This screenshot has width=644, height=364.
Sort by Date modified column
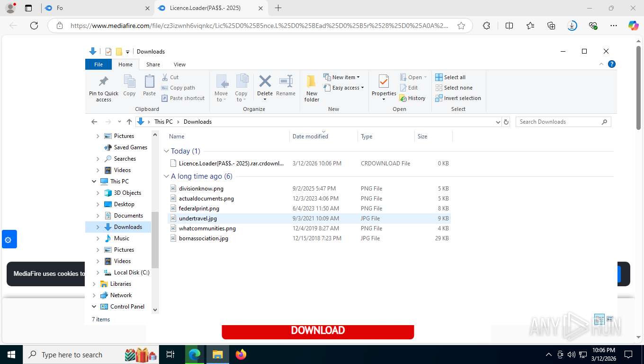[323, 136]
